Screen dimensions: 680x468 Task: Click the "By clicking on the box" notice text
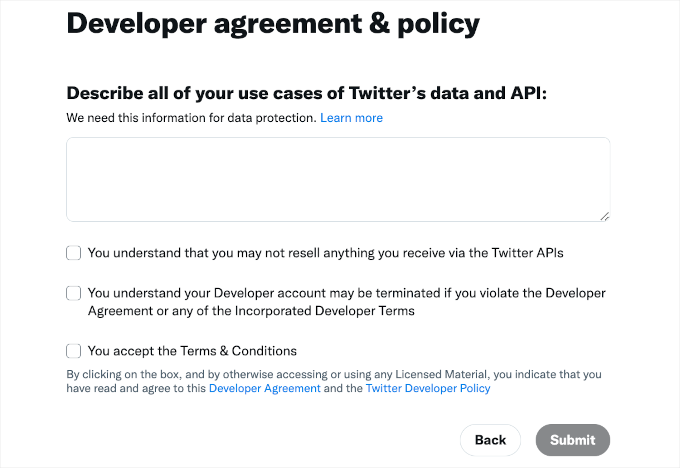(334, 381)
